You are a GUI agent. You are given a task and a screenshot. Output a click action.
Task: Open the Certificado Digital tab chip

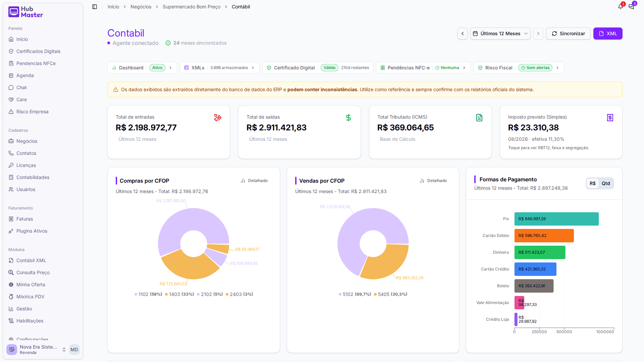pos(318,68)
